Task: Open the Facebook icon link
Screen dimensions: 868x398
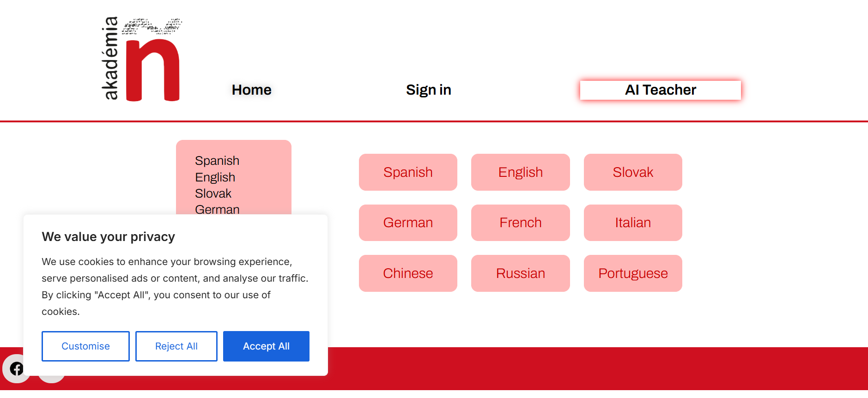Action: click(x=16, y=368)
